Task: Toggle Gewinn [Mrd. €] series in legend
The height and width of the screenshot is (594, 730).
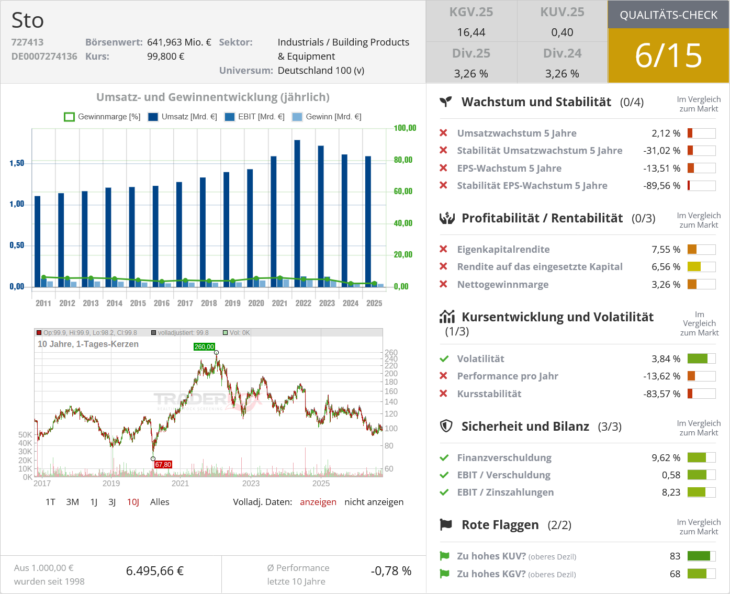Action: pos(327,117)
